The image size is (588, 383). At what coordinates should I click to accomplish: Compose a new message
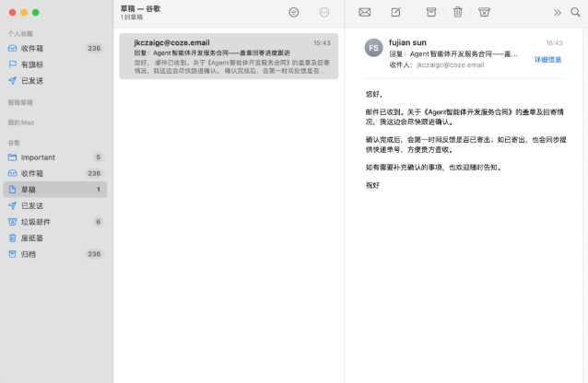pos(396,12)
